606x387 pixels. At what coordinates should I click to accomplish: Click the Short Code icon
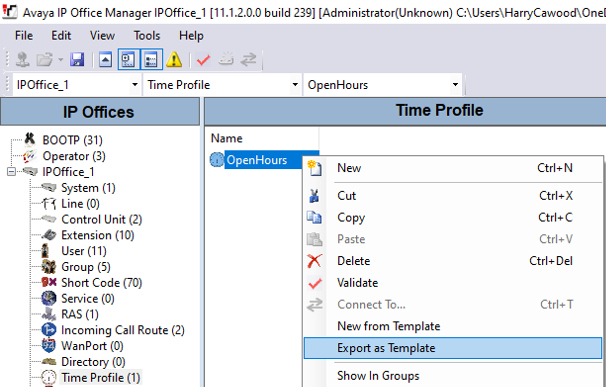(49, 282)
